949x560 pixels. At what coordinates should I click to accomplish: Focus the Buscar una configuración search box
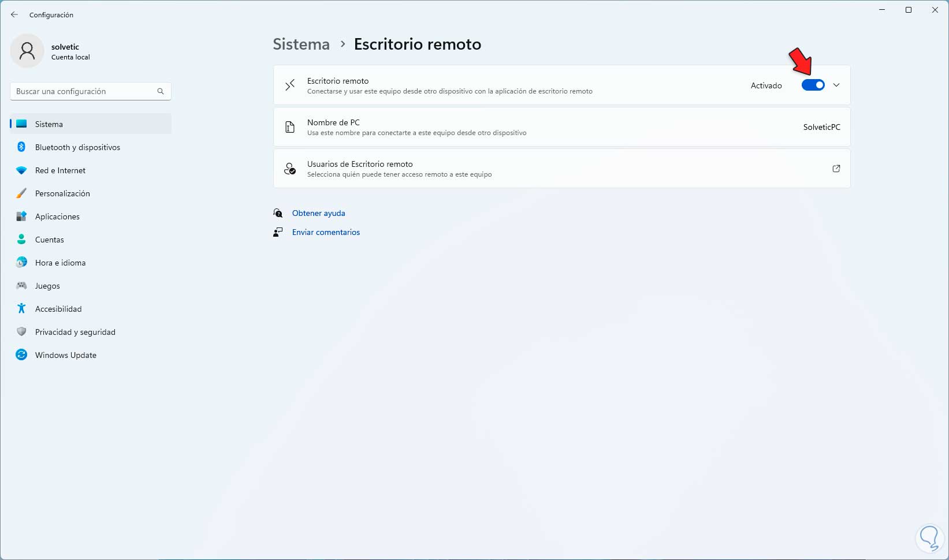pyautogui.click(x=91, y=91)
